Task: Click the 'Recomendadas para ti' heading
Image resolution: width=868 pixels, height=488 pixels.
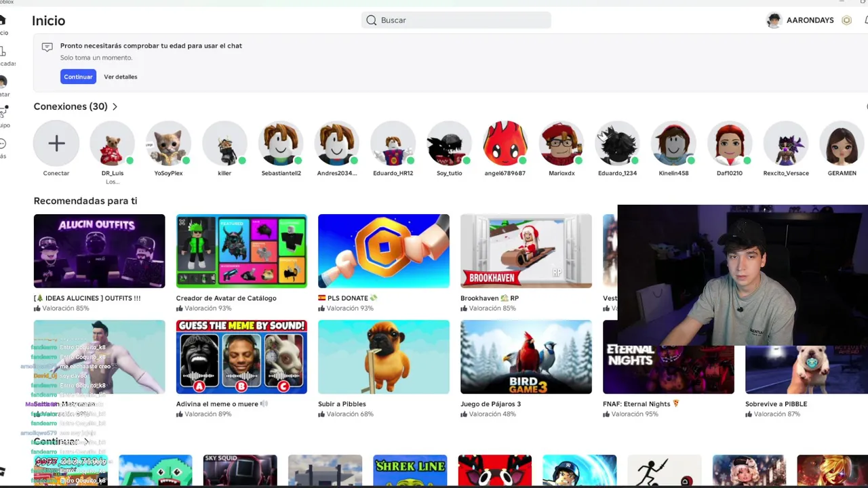Action: (x=85, y=201)
